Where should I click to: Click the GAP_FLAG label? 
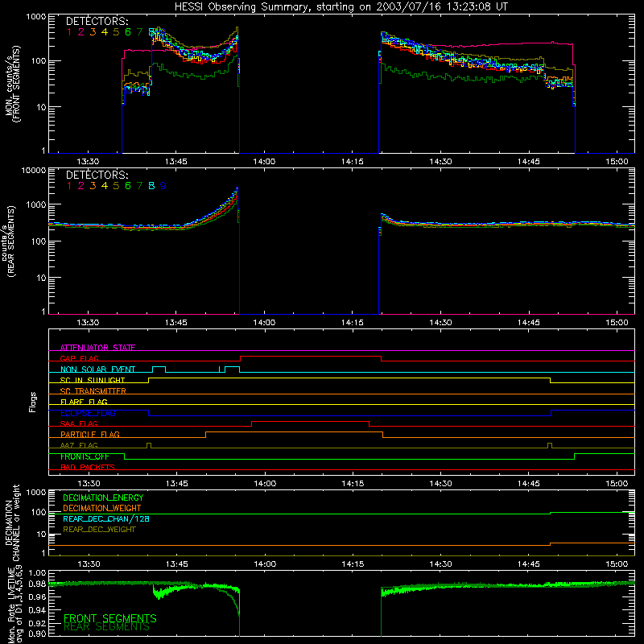tap(79, 358)
